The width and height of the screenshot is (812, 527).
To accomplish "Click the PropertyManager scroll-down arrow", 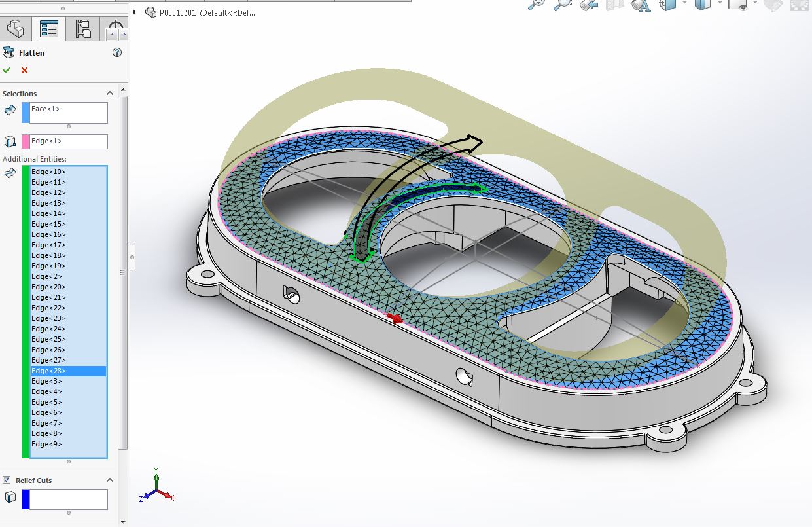I will (122, 521).
